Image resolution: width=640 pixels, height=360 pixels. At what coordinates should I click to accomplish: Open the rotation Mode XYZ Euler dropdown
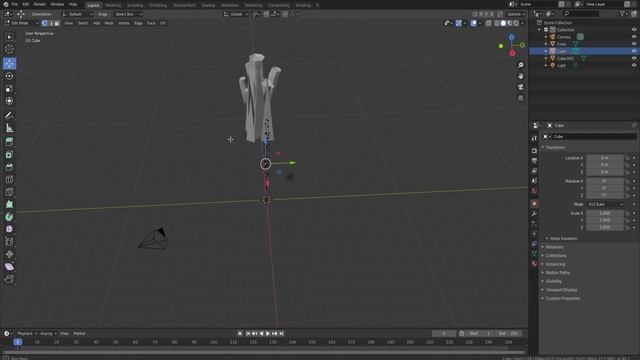point(605,204)
